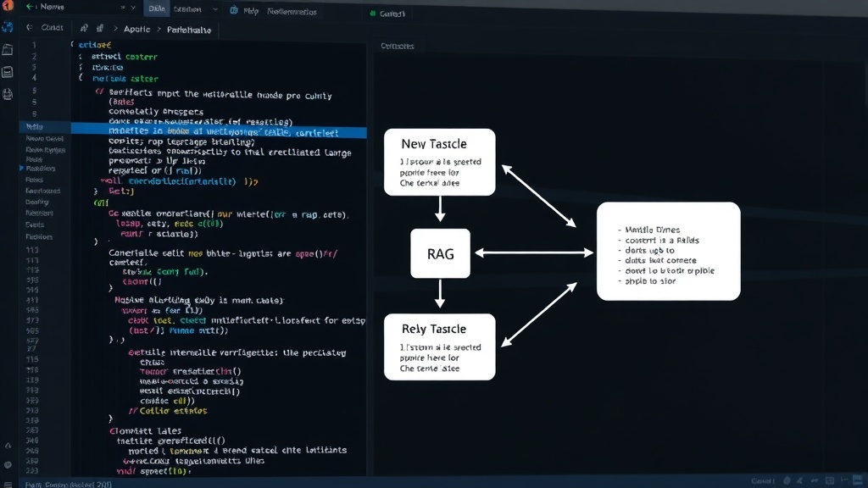Click the up chevron icon at sidebar bottom

point(8,446)
